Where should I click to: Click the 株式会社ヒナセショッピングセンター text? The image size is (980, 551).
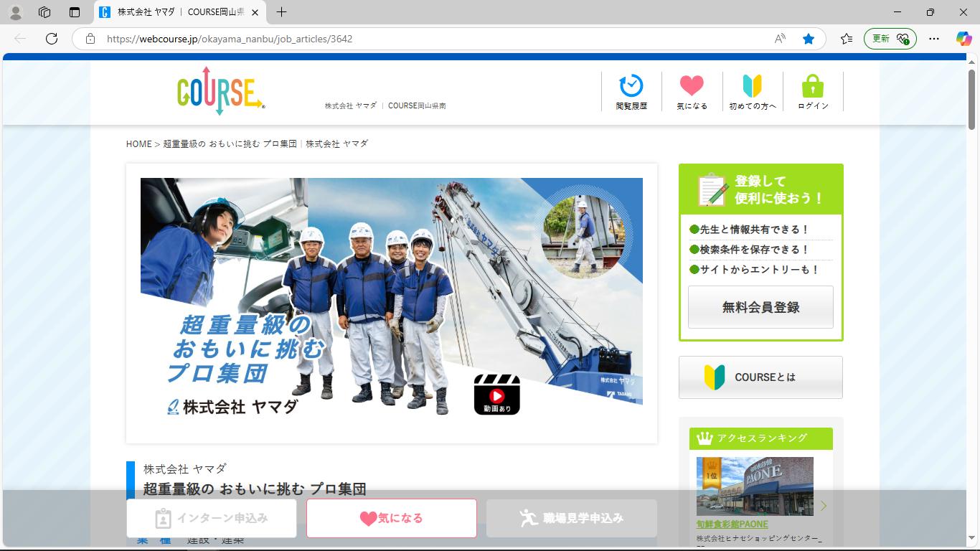(760, 538)
